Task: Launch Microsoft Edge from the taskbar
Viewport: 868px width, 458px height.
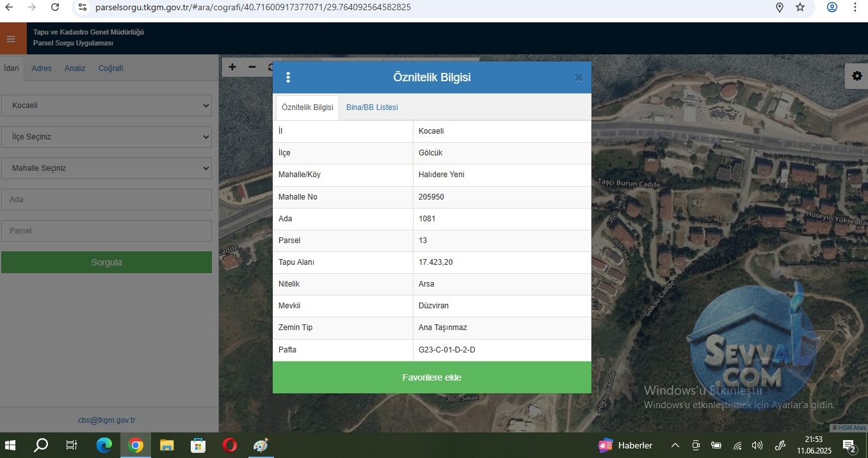Action: coord(104,445)
